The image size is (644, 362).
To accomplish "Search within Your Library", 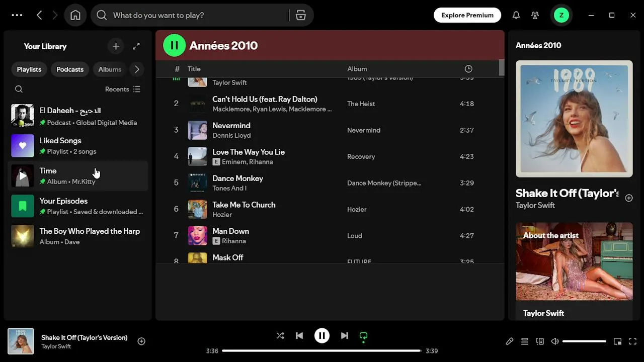I will click(19, 89).
